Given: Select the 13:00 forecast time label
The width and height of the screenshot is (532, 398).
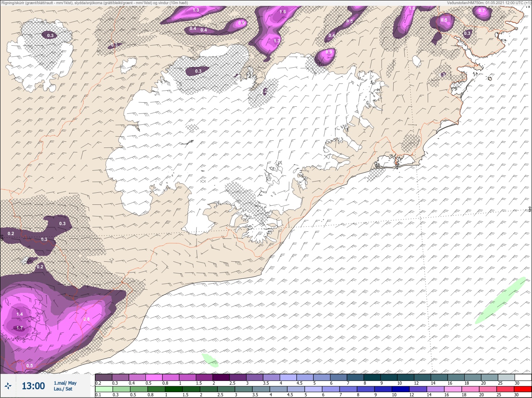Looking at the screenshot, I should click(x=33, y=386).
